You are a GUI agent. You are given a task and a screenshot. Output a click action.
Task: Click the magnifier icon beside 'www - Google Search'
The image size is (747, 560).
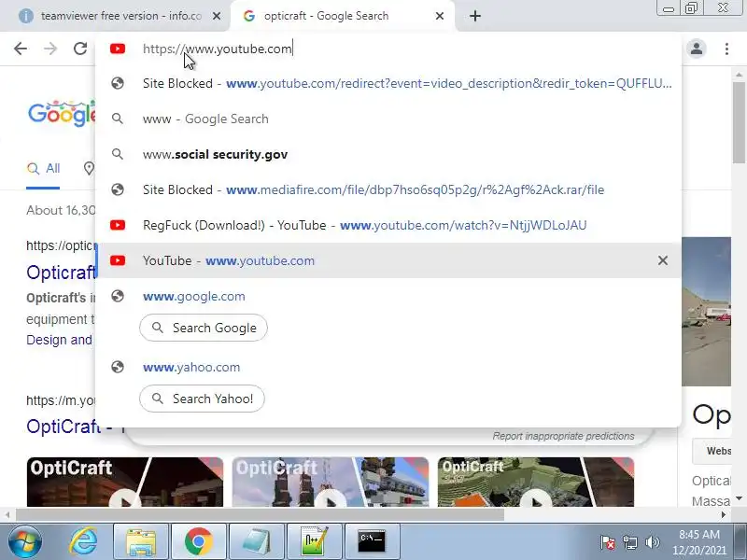coord(118,119)
